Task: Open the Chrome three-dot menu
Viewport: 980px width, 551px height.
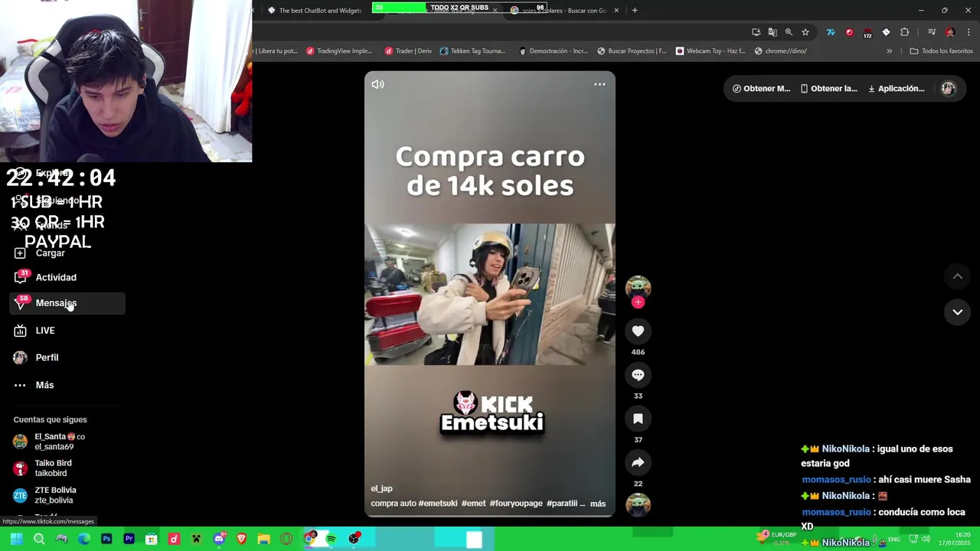Action: point(969,32)
